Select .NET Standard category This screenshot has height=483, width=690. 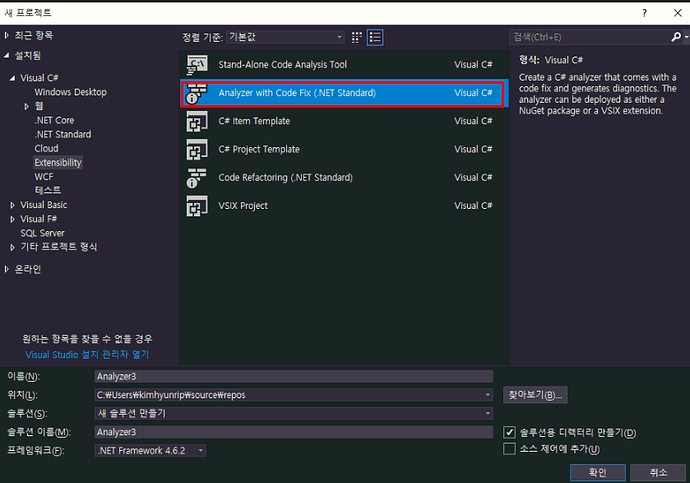point(63,134)
